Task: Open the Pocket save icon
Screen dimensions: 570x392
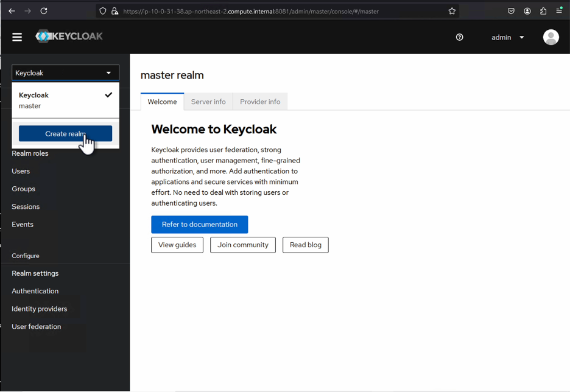Action: 511,11
